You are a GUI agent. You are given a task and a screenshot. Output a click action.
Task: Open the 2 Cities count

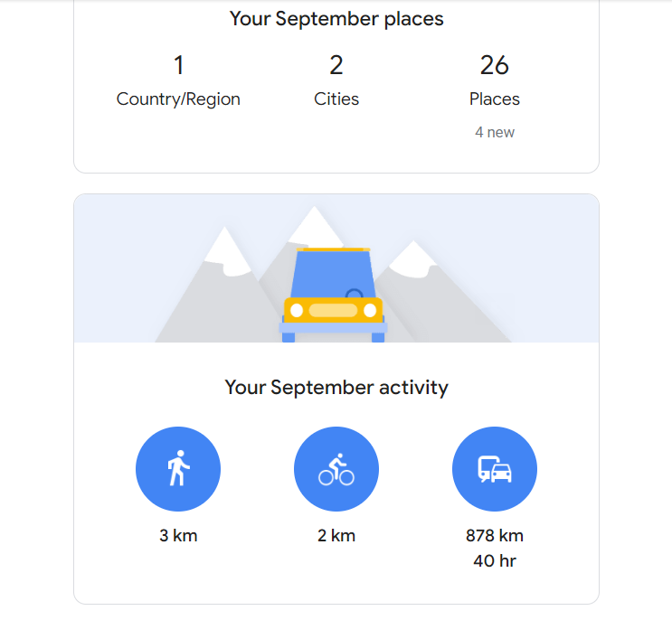tap(336, 65)
